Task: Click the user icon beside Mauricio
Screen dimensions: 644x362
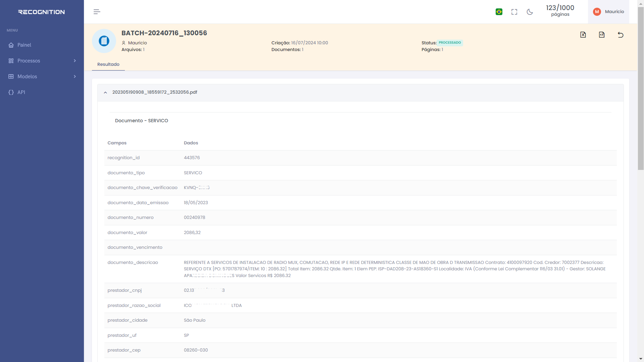Action: pos(123,43)
